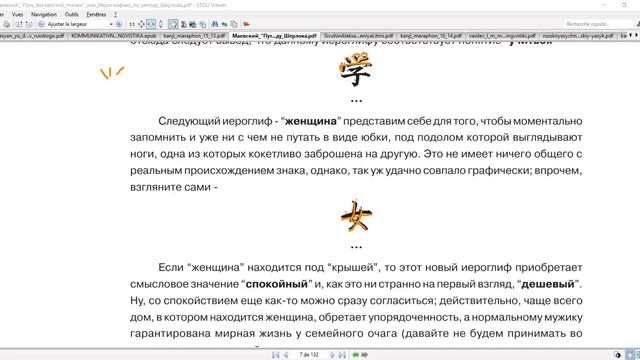This screenshot has width=640, height=360.
Task: Toggle the fit width icon
Action: (151, 24)
